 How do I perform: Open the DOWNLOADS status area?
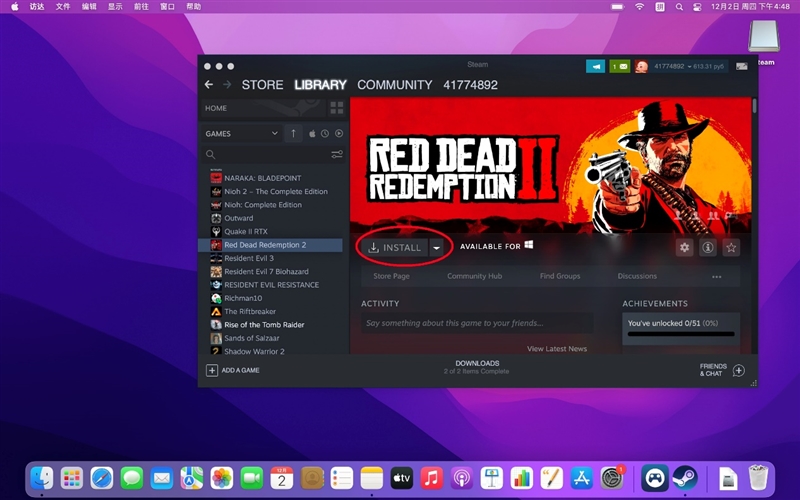tap(477, 367)
